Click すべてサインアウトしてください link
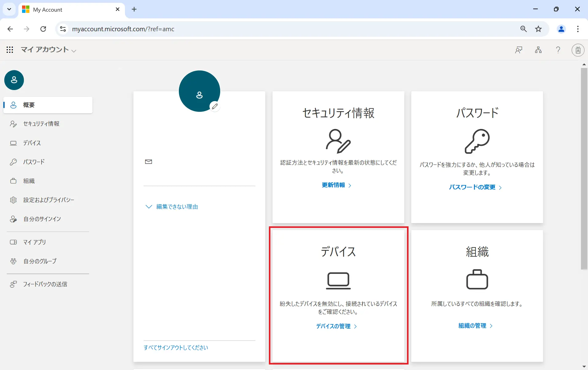 click(x=176, y=348)
